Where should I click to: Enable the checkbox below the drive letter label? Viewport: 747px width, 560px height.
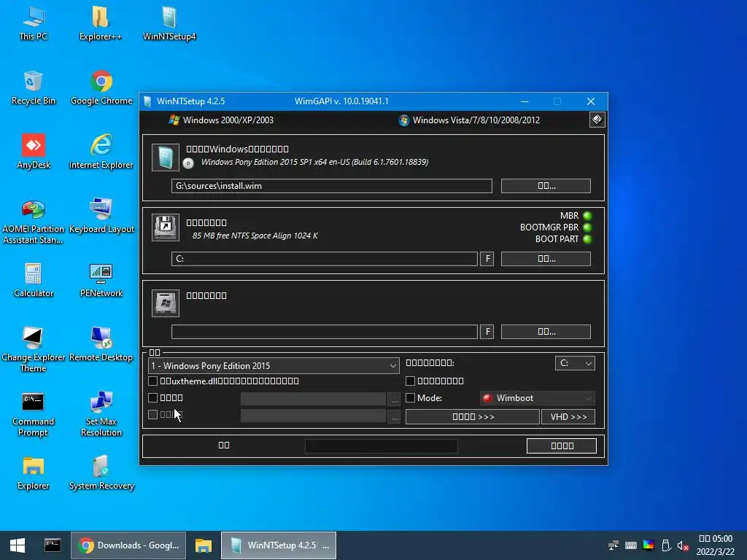[x=410, y=381]
